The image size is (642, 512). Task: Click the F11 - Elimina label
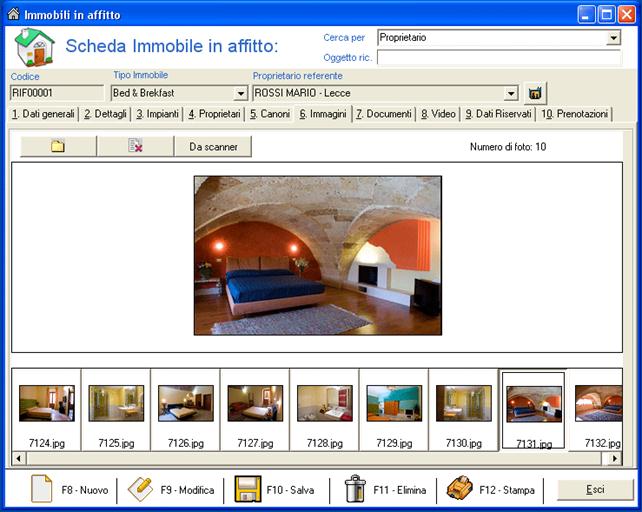tap(400, 490)
